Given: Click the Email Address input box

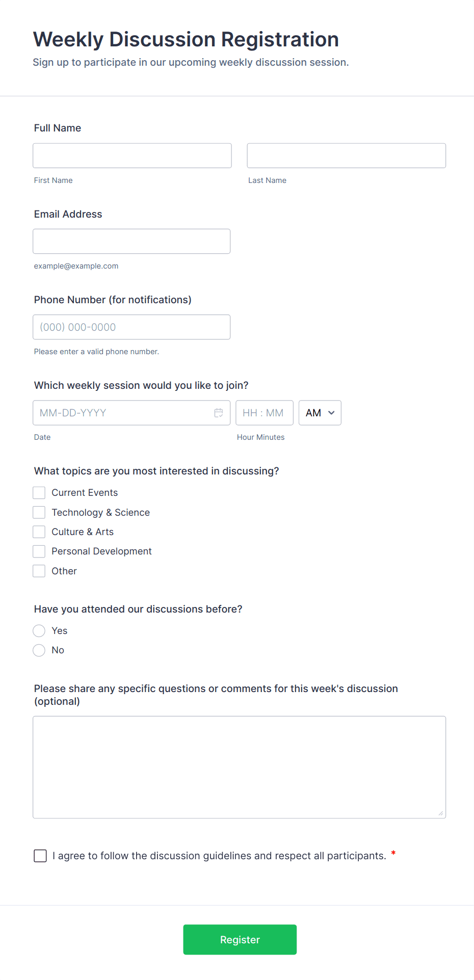Looking at the screenshot, I should pyautogui.click(x=131, y=241).
